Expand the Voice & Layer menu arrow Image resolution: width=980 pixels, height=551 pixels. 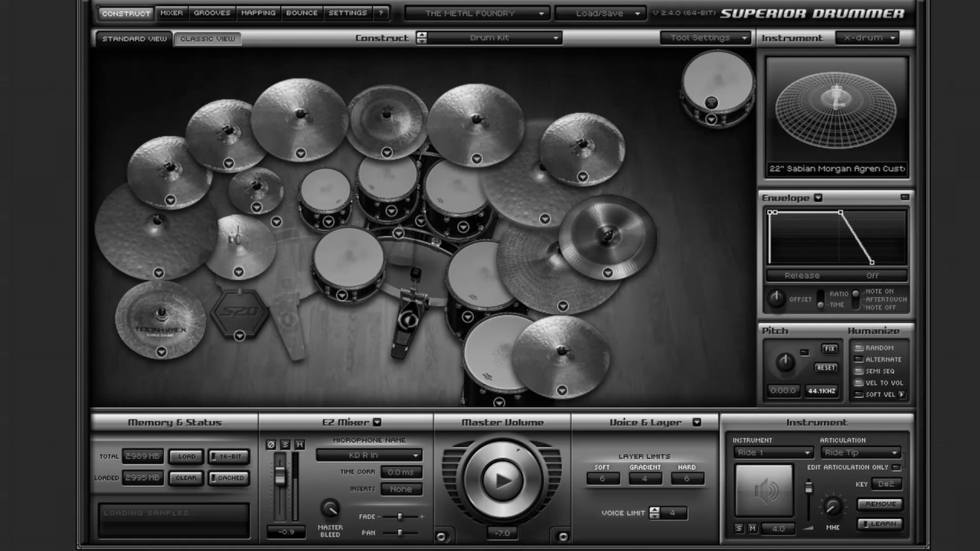(697, 422)
